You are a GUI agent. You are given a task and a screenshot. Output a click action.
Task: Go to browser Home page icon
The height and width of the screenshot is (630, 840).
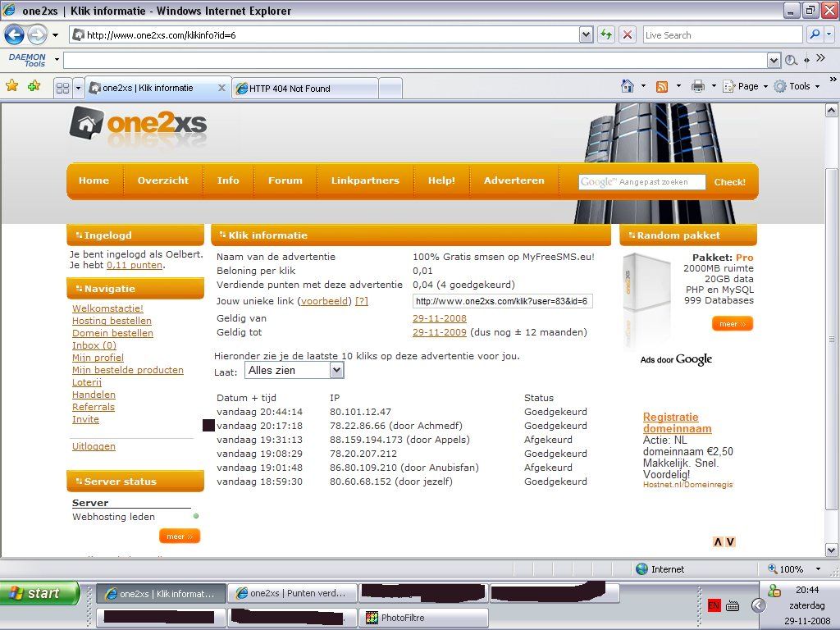coord(627,86)
